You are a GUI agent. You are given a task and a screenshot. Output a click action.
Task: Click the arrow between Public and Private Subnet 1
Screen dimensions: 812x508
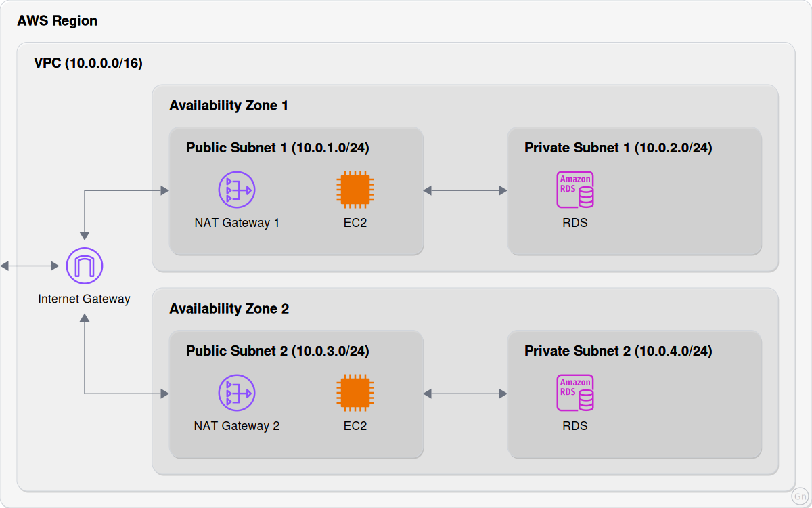pyautogui.click(x=466, y=190)
